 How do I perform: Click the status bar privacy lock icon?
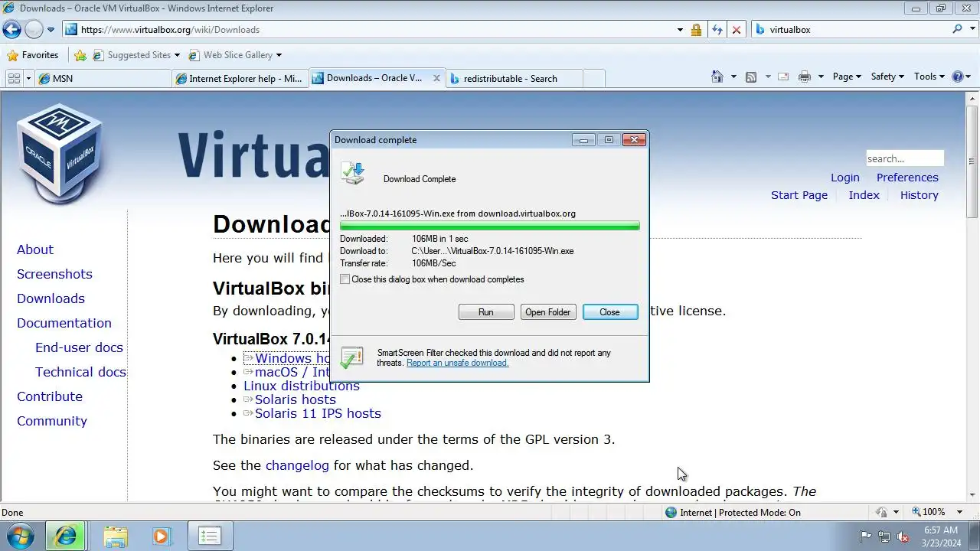[882, 512]
